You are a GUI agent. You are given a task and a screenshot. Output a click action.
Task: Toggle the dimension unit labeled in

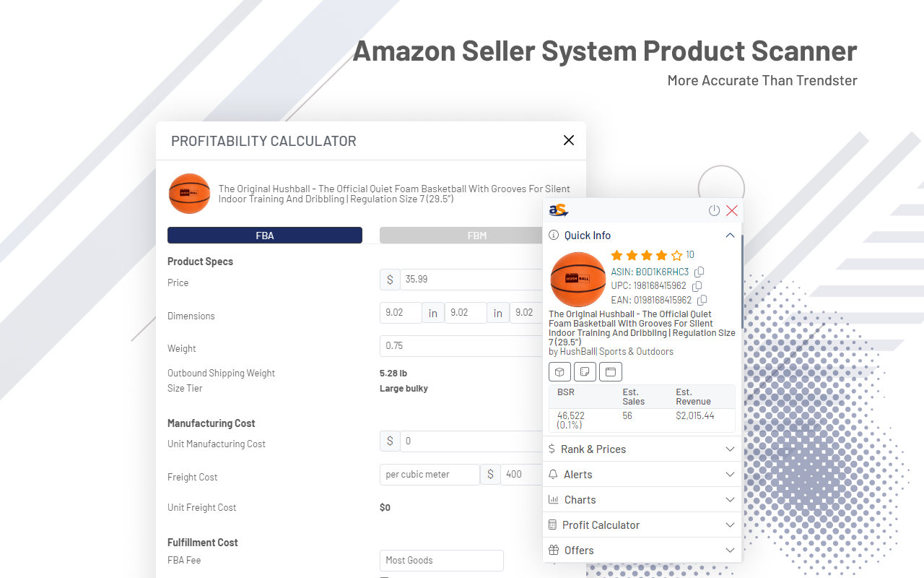(x=433, y=312)
